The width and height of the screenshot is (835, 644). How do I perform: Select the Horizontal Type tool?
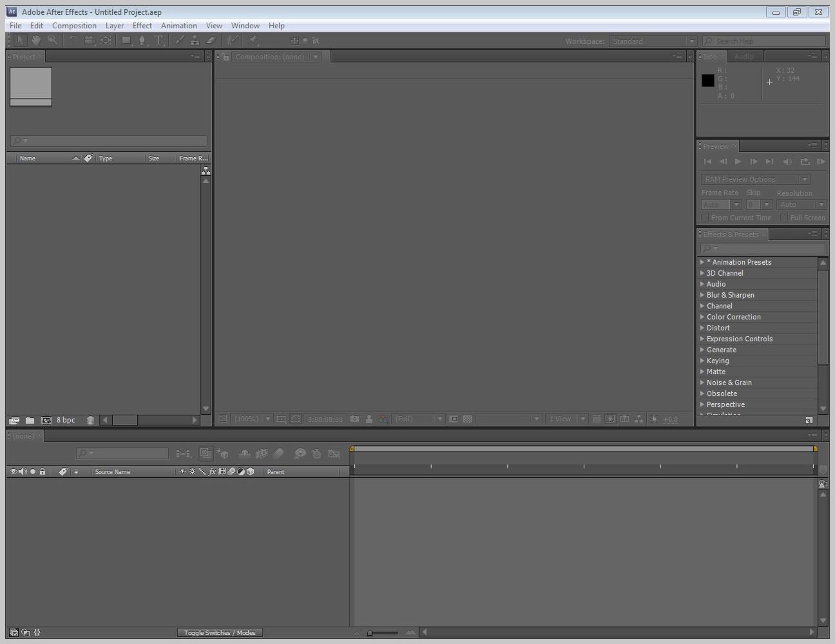click(x=158, y=41)
